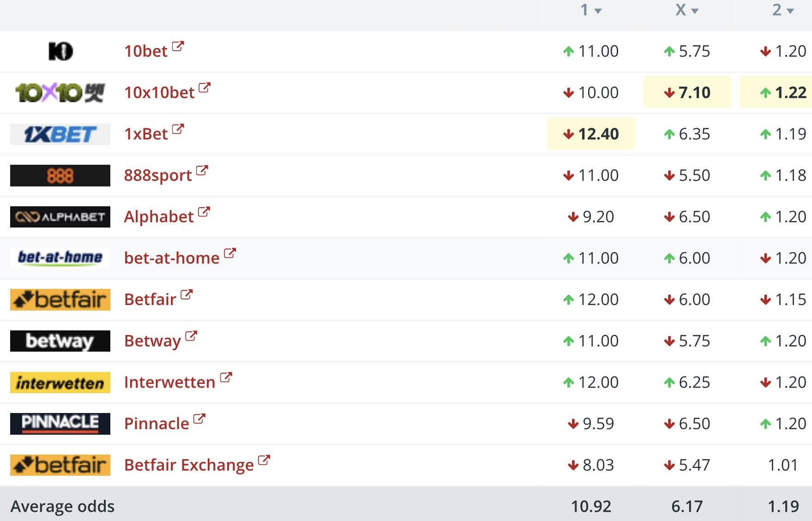This screenshot has width=812, height=521.
Task: Open the 888sport bookmaker link
Action: [158, 175]
